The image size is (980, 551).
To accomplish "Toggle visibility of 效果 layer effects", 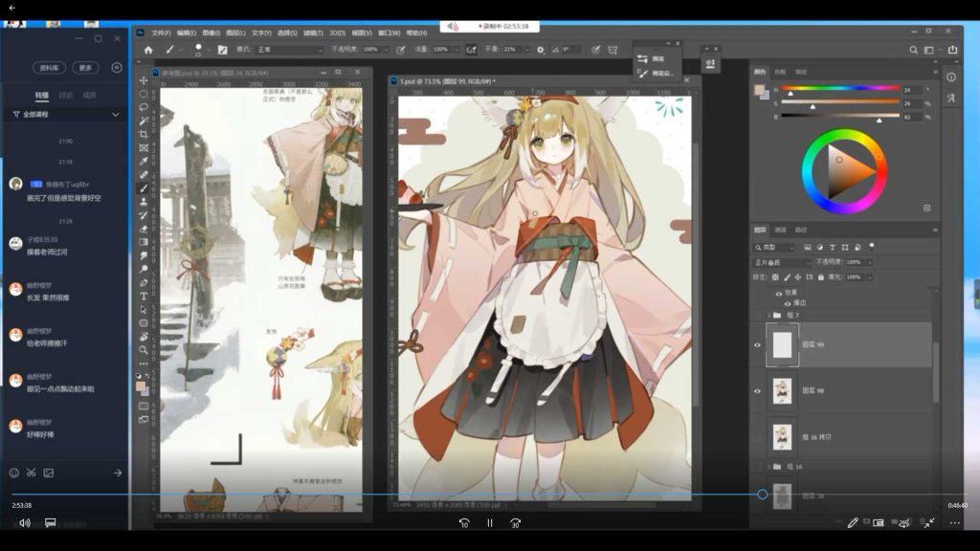I will 779,293.
